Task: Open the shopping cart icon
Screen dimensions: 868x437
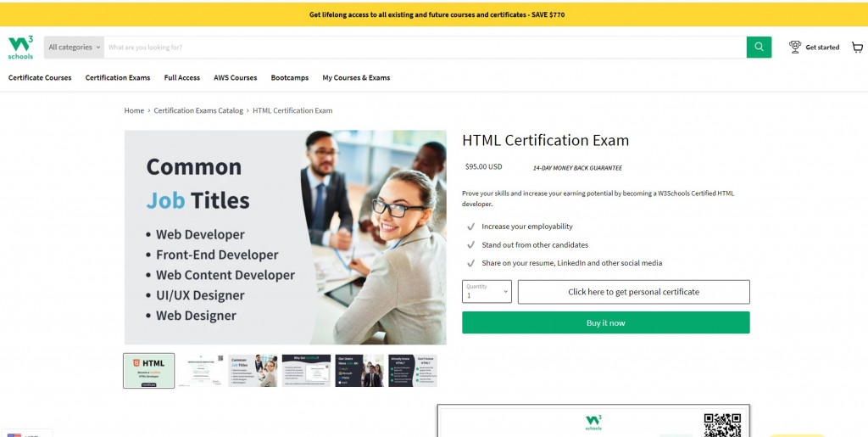Action: [x=857, y=47]
